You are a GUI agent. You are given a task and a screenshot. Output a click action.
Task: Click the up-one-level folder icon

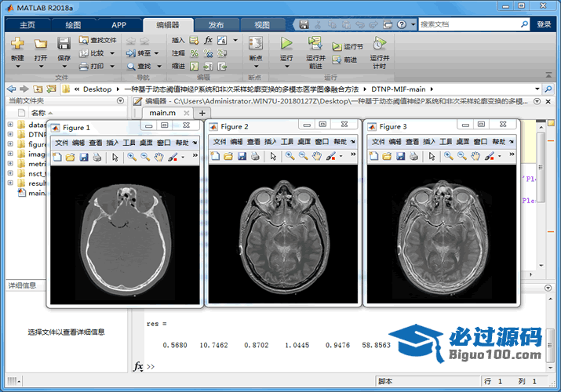point(38,89)
